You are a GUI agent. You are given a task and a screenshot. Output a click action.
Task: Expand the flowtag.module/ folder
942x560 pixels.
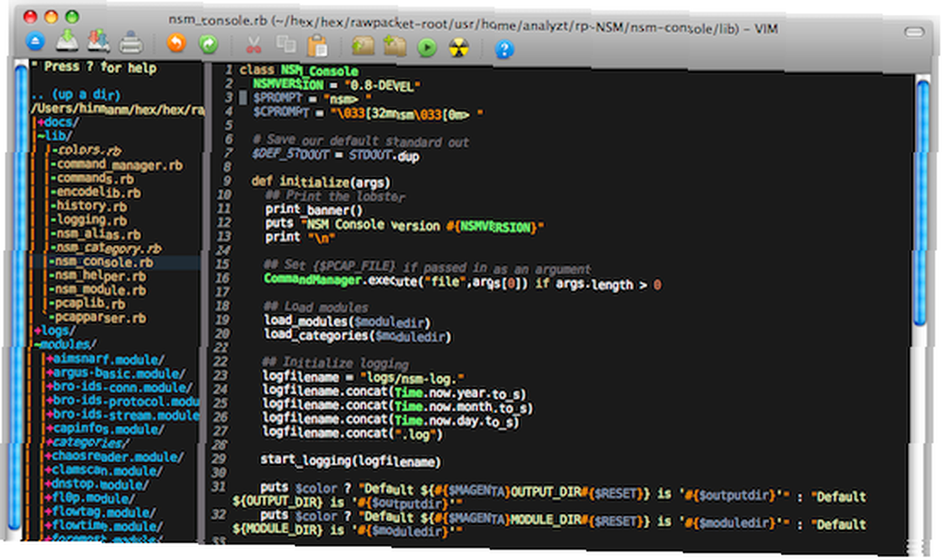point(101,512)
